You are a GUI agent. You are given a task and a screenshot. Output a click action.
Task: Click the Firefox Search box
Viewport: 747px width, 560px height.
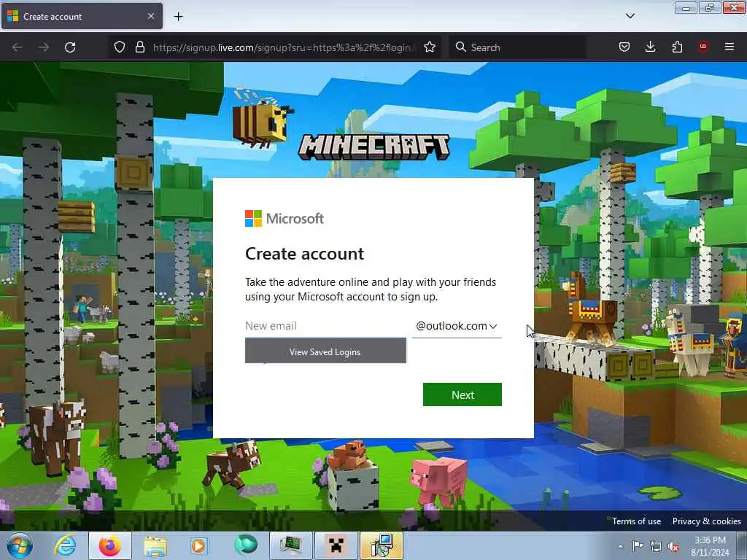click(517, 47)
